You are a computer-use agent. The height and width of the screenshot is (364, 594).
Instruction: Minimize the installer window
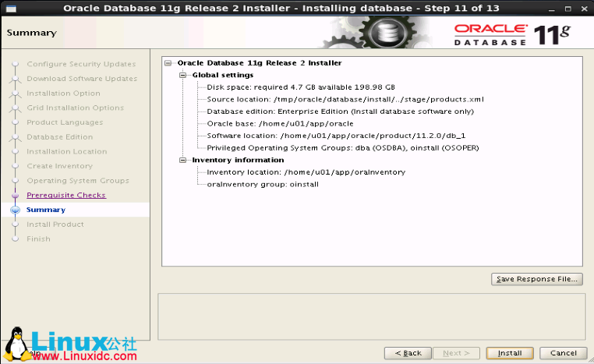tap(552, 9)
